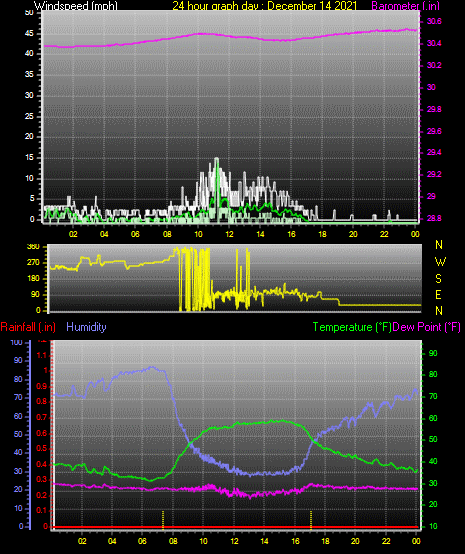Click the Humidity legend label
The height and width of the screenshot is (554, 465).
click(x=86, y=327)
